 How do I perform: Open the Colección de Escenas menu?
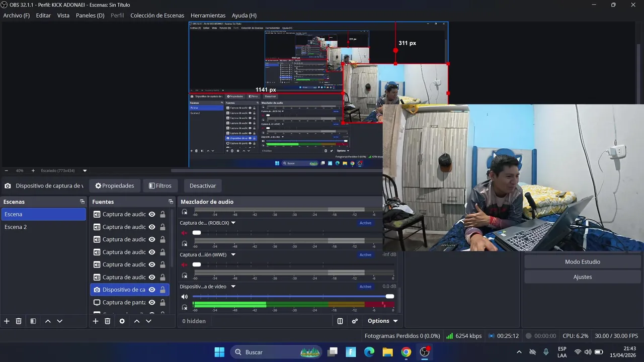coord(157,16)
